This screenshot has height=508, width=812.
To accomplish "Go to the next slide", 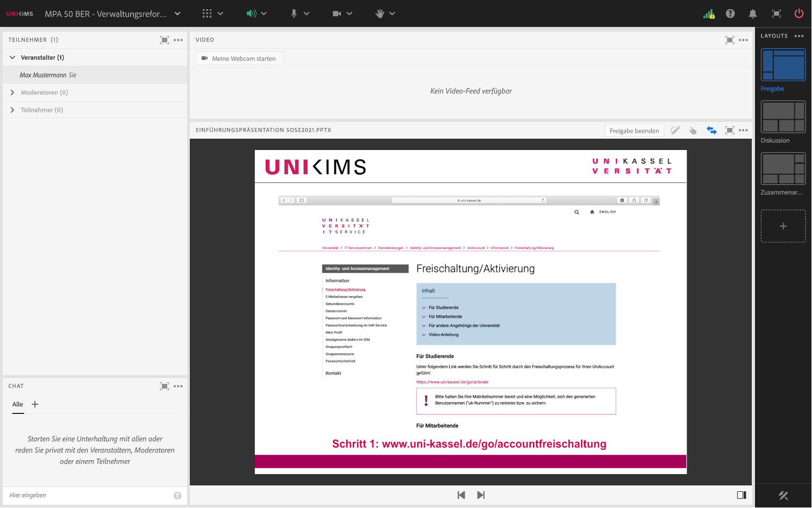I will coord(481,495).
